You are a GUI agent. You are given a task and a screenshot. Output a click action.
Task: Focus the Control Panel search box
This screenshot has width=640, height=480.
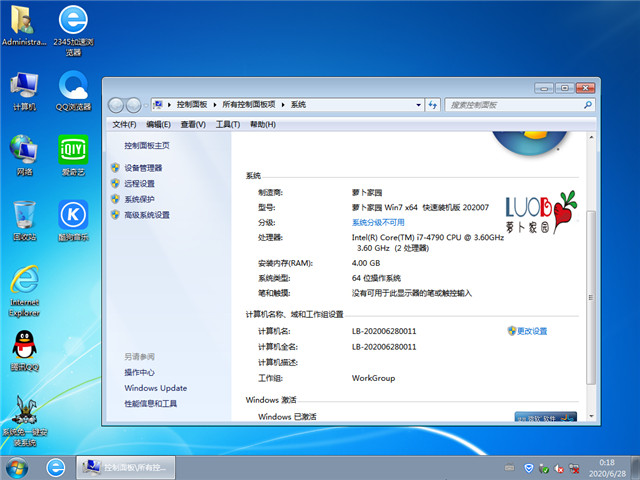point(519,105)
